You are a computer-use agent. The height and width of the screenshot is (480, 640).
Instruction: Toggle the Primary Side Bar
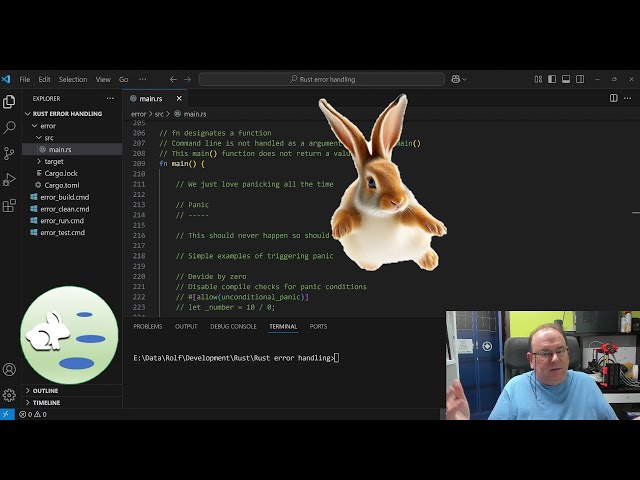coord(552,79)
